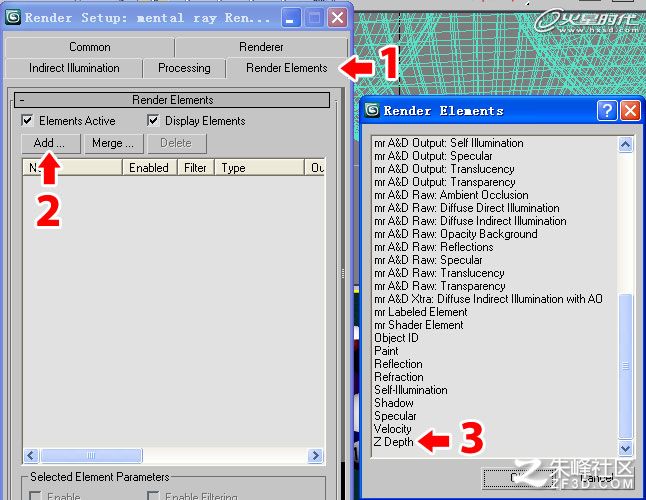Select the Render Elements tab
The width and height of the screenshot is (646, 500).
[287, 68]
